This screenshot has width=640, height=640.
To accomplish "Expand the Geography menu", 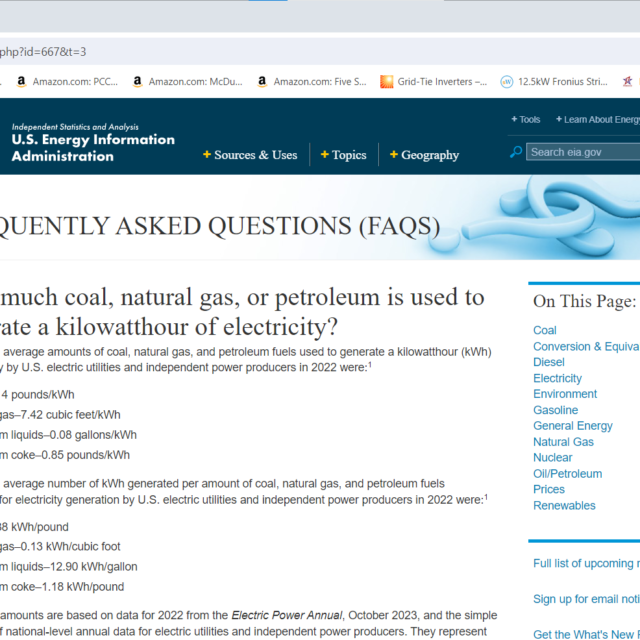I will (x=424, y=155).
